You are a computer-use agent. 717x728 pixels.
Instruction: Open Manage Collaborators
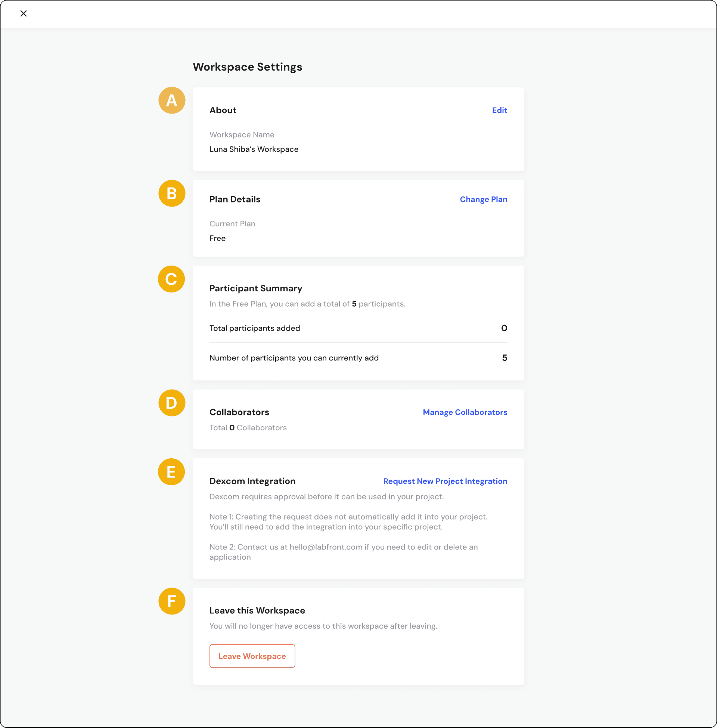click(x=465, y=412)
